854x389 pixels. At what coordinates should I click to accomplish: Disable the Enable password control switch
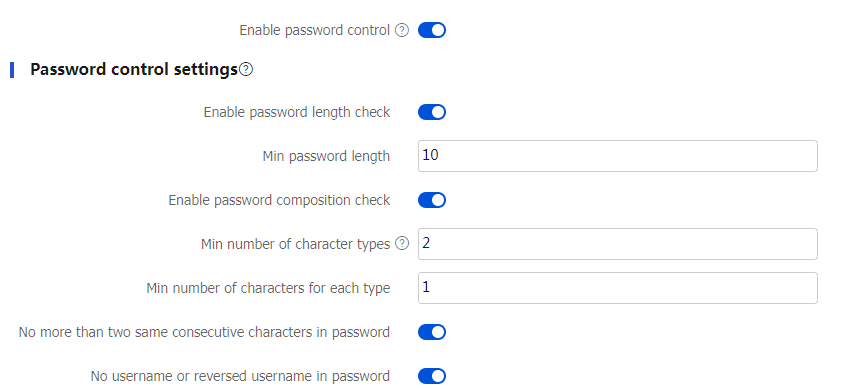click(x=432, y=31)
